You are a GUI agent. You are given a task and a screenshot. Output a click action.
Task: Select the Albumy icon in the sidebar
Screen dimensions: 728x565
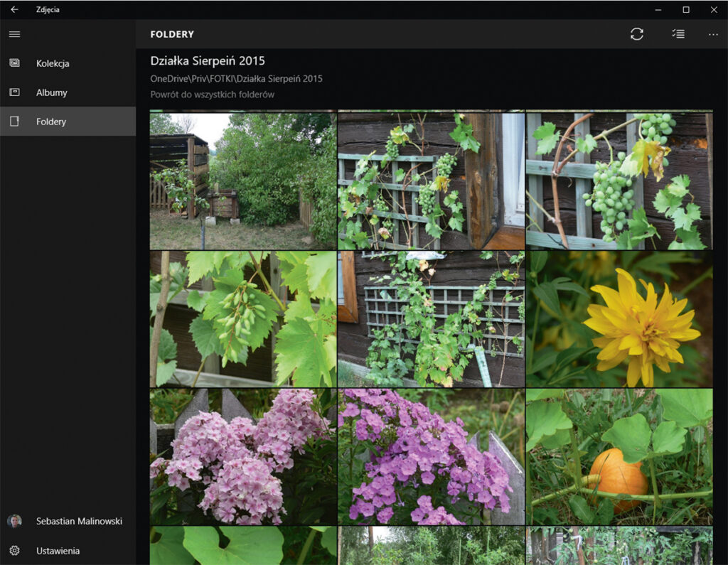coord(14,92)
